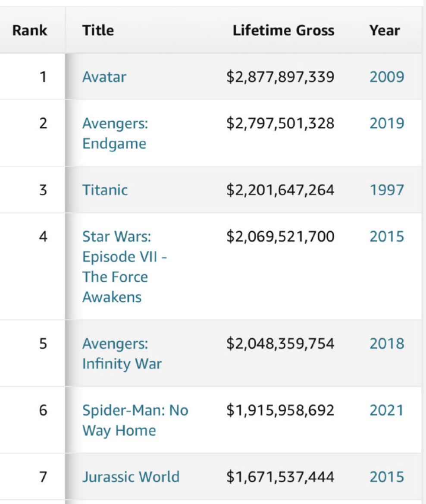Viewport: 426px width, 504px height.
Task: Select the 2018 year link
Action: (x=387, y=343)
